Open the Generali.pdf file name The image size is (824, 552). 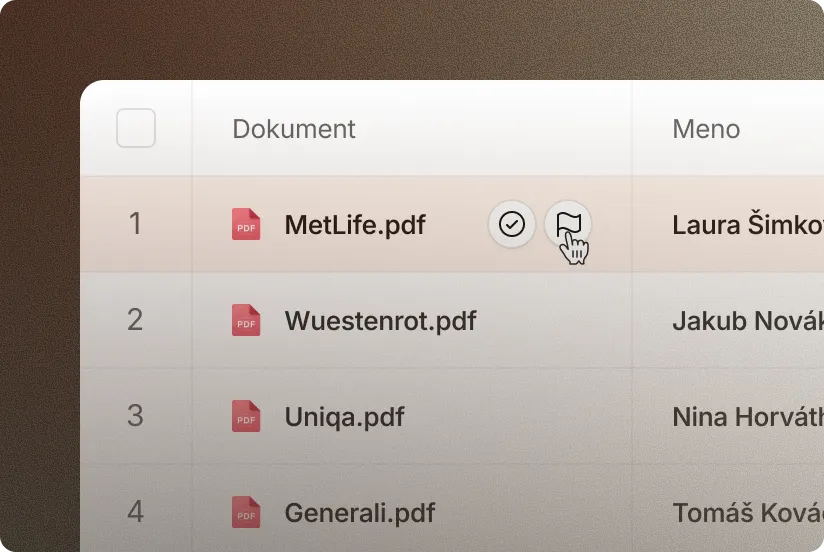click(359, 513)
